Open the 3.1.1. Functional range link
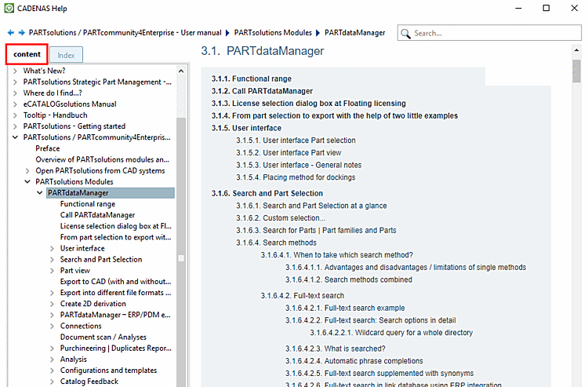This screenshot has height=387, width=588. click(x=251, y=78)
